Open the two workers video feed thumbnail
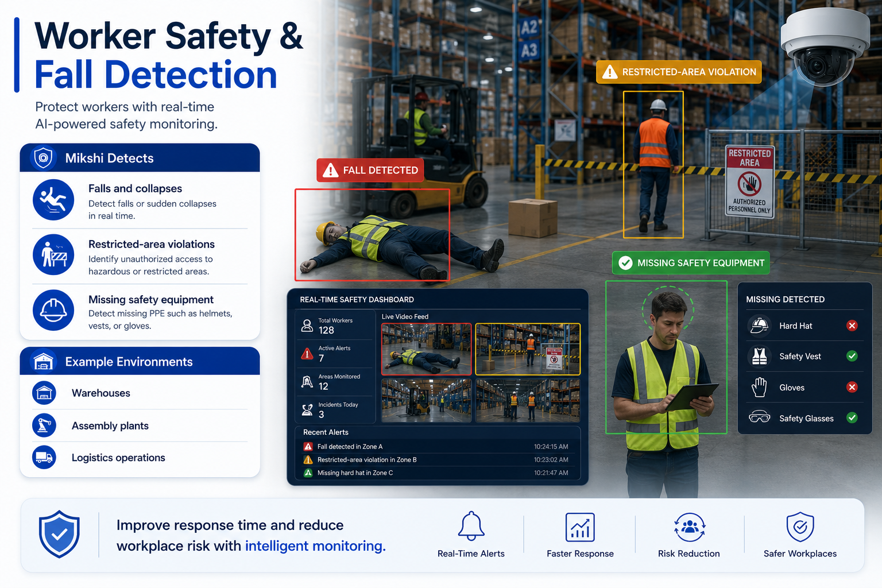Viewport: 882px width, 588px height. pos(528,401)
